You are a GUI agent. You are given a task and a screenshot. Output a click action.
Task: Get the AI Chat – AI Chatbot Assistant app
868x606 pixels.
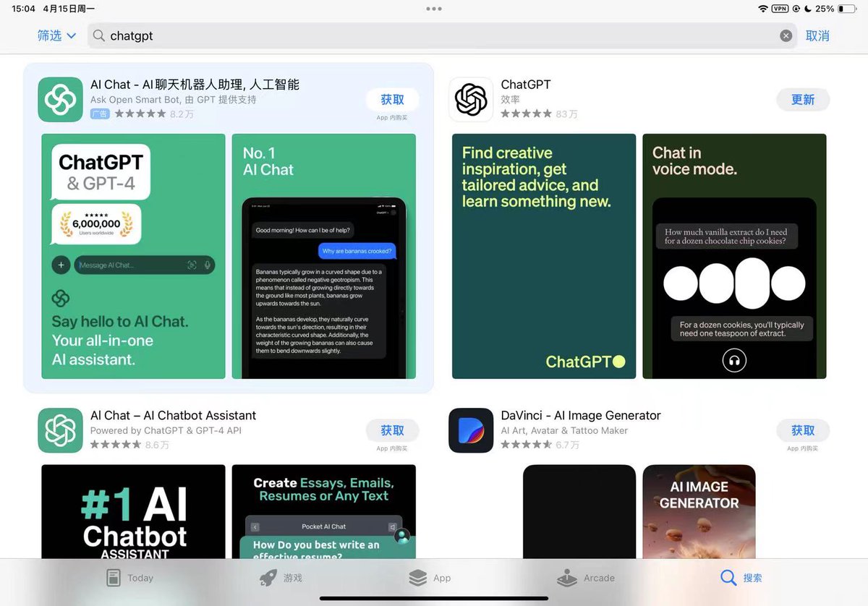(x=392, y=430)
